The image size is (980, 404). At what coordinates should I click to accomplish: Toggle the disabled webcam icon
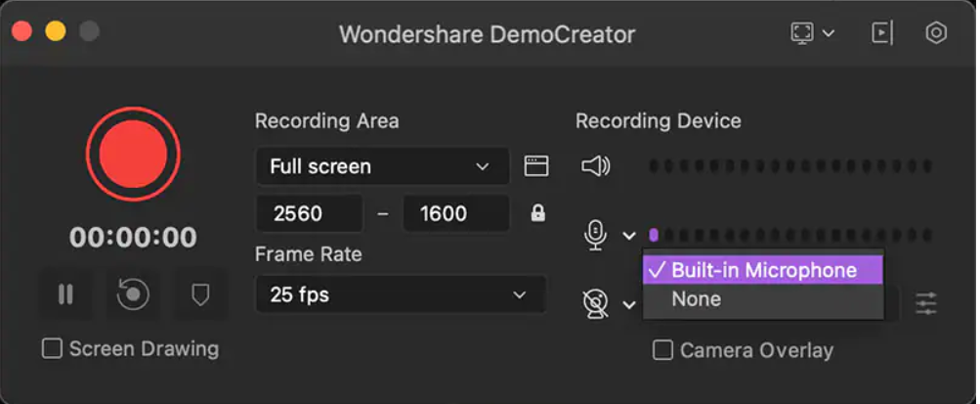(596, 304)
